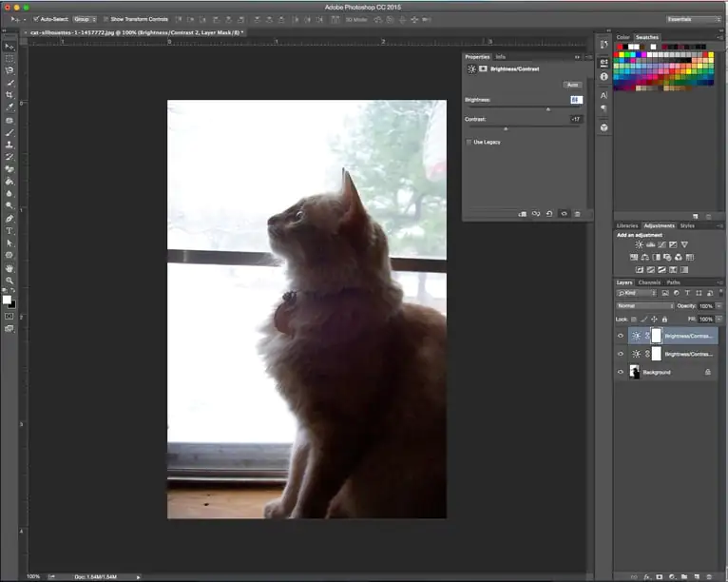Image resolution: width=728 pixels, height=582 pixels.
Task: Select the Hand tool
Action: [10, 268]
